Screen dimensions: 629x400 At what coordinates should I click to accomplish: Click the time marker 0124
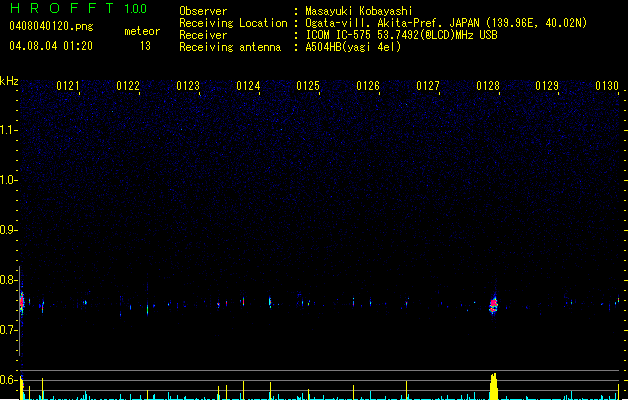tap(248, 86)
